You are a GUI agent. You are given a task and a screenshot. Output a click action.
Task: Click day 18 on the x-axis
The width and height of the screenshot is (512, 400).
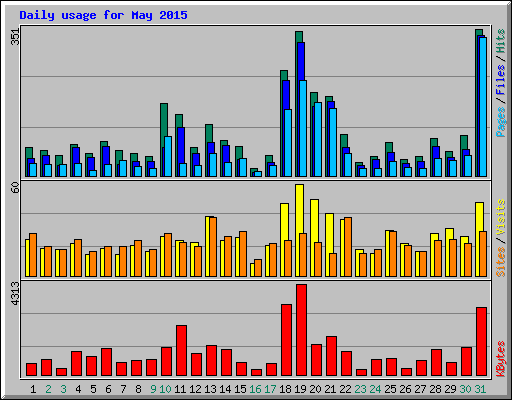[x=285, y=389]
